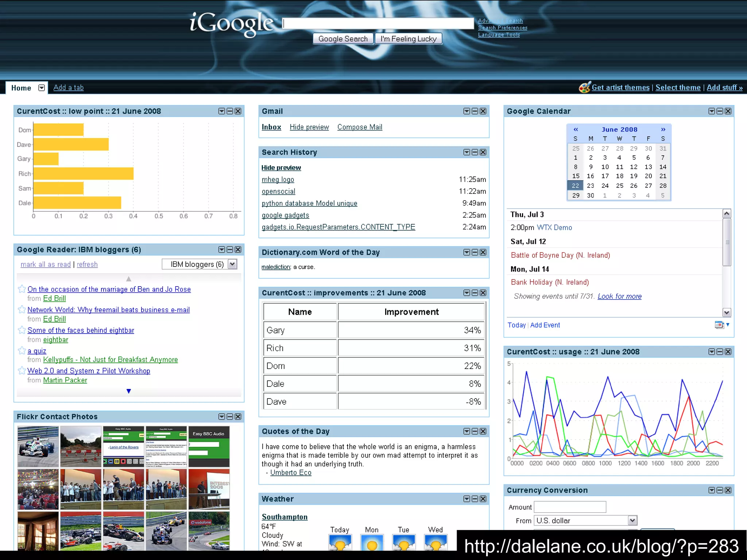Click mark all as read
Screen dimensions: 747x560
46,264
